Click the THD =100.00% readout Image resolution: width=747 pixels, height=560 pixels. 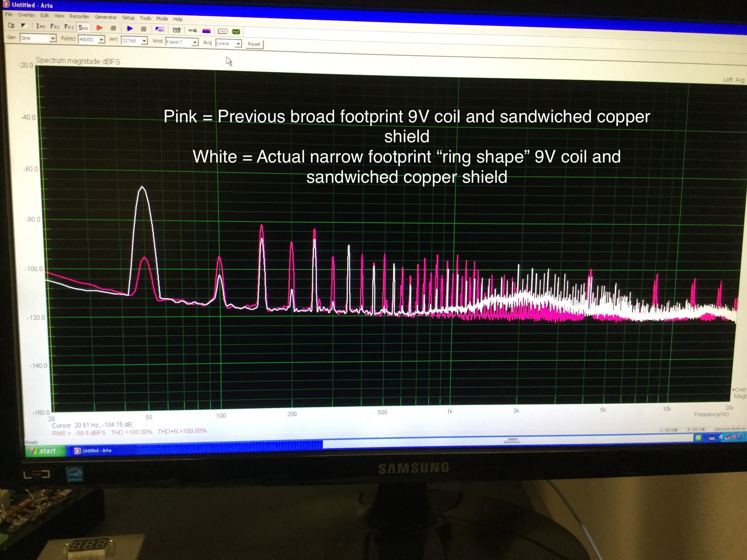tap(131, 432)
